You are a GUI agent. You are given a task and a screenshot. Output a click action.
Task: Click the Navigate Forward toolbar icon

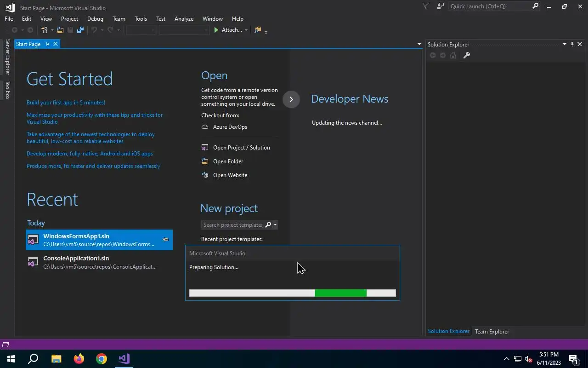click(x=30, y=30)
